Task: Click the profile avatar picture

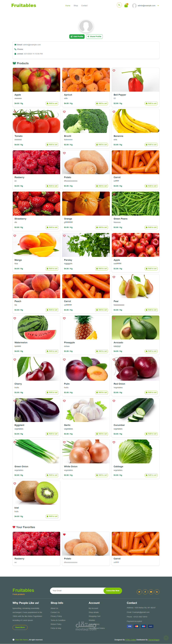Action: (x=86, y=26)
